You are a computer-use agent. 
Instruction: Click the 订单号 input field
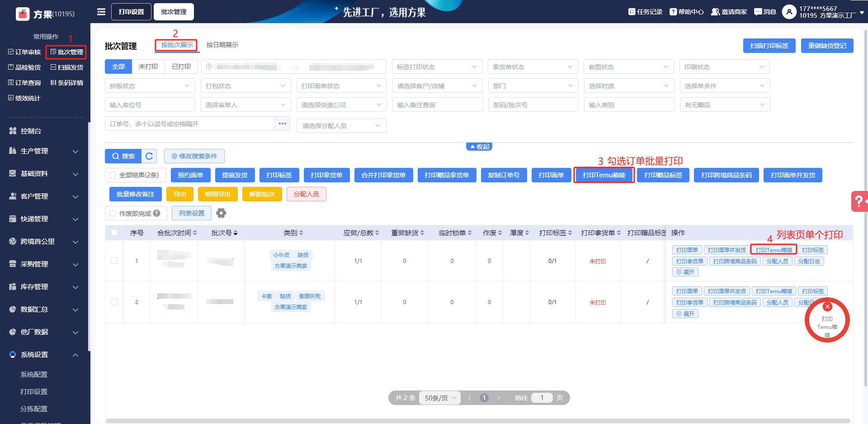[x=190, y=124]
